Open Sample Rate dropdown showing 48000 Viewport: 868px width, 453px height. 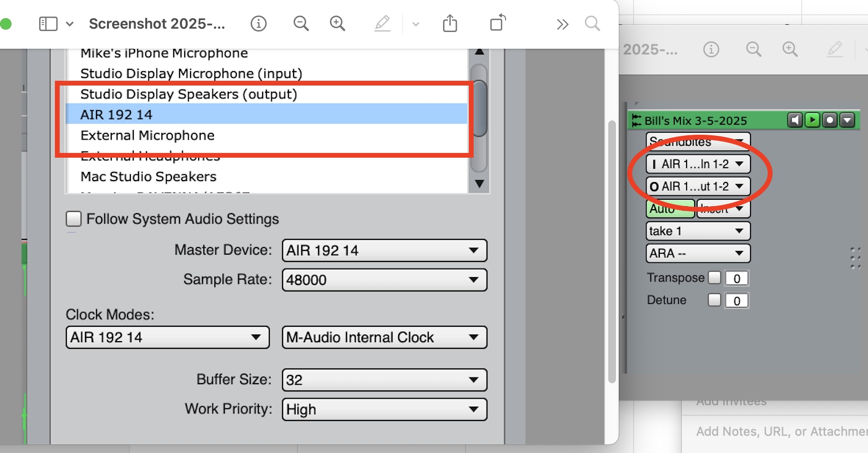pos(384,280)
